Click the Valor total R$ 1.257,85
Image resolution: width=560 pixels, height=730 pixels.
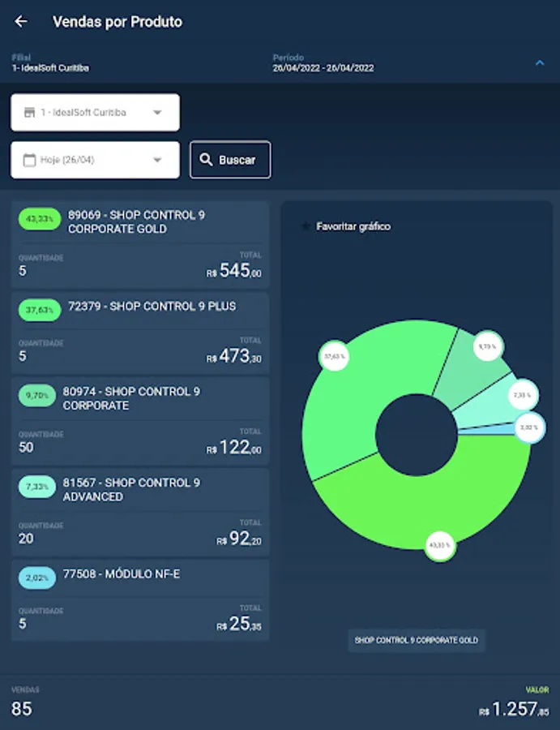click(x=514, y=710)
